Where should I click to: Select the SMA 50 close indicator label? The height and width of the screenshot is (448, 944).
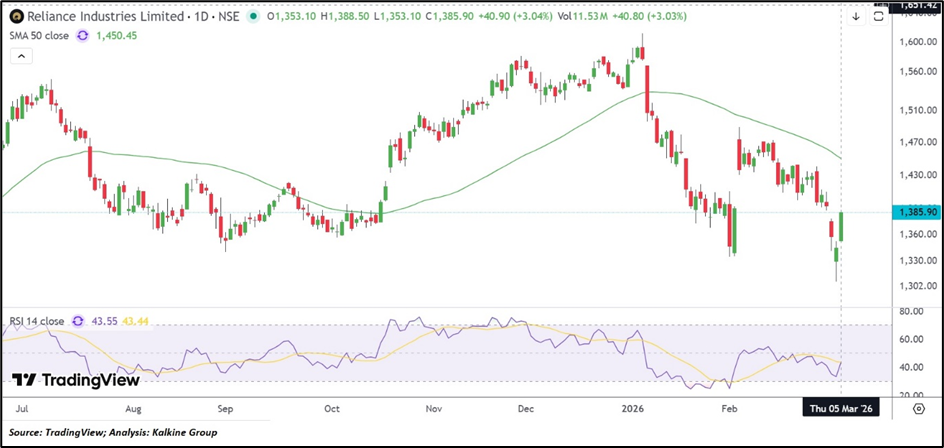tap(37, 35)
